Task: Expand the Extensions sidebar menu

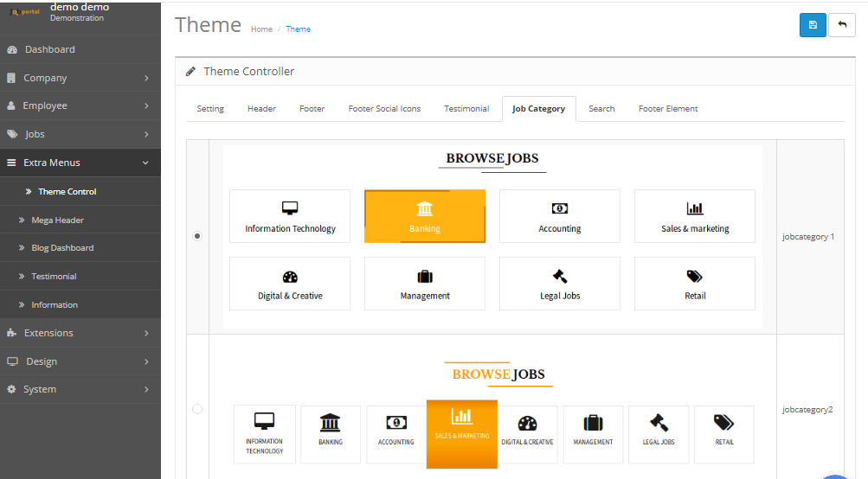Action: click(80, 333)
